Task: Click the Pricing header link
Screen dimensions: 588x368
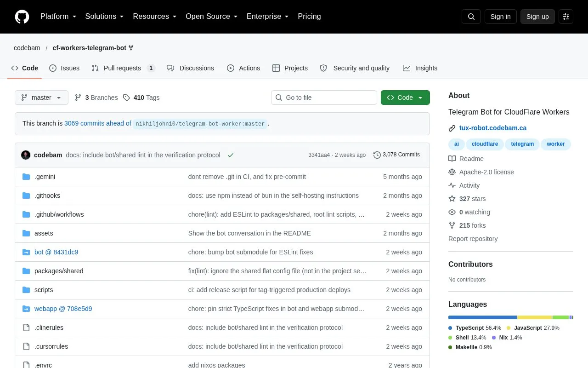Action: tap(309, 17)
